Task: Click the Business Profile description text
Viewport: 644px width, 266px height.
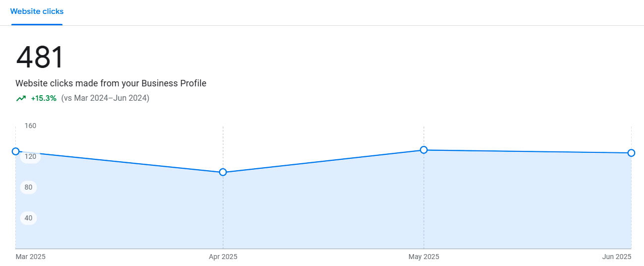Action: pos(111,83)
